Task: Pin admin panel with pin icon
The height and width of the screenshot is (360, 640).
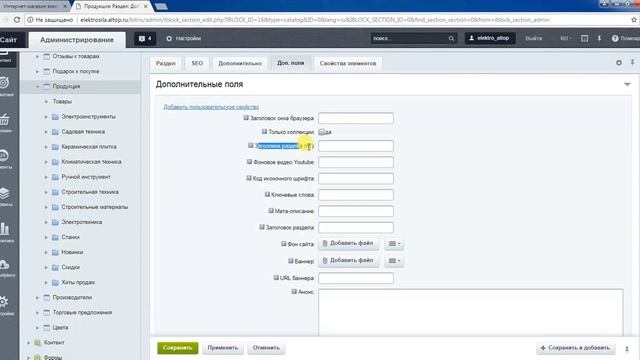Action: [x=599, y=38]
